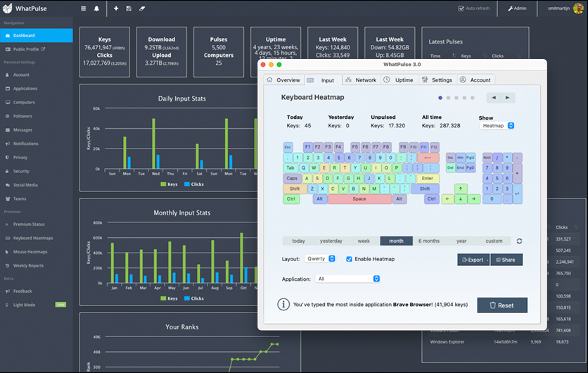Image resolution: width=588 pixels, height=373 pixels.
Task: Toggle Keys series in Monthly Input Stats legend
Action: (x=169, y=298)
